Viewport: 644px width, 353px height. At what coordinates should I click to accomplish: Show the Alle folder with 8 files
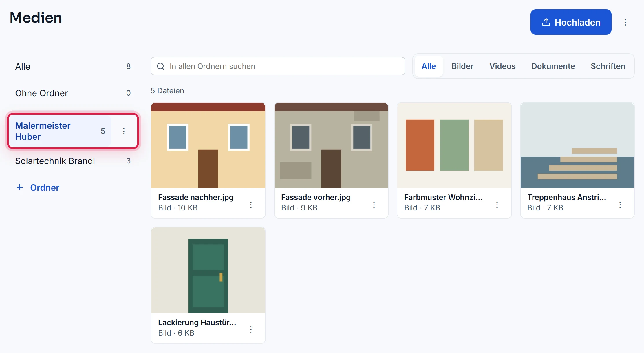click(x=73, y=66)
